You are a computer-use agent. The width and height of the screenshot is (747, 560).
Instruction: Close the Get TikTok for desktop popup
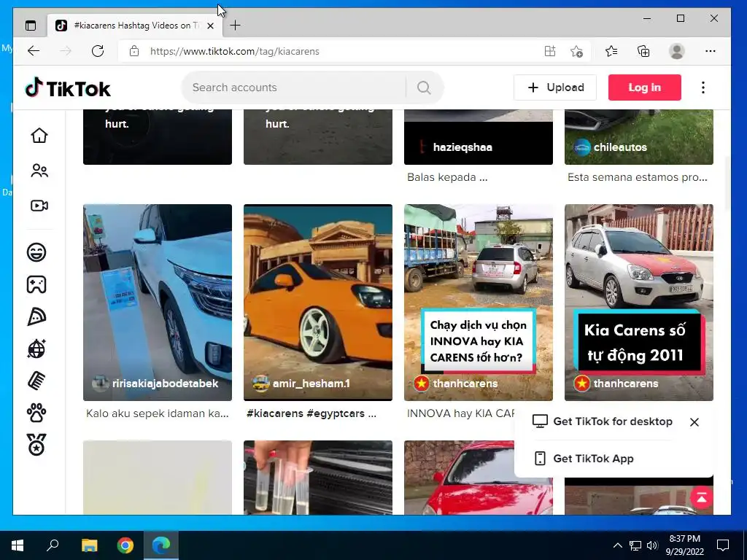tap(694, 422)
